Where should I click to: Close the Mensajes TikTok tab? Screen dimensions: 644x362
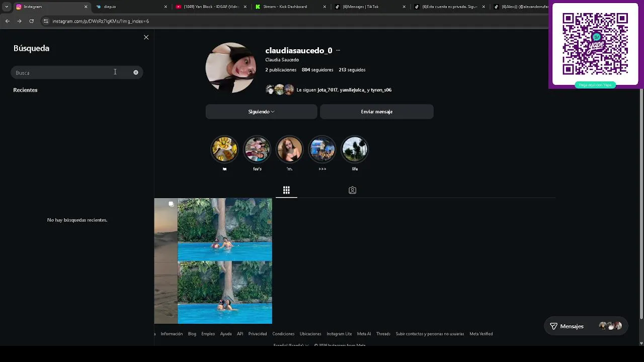(404, 7)
